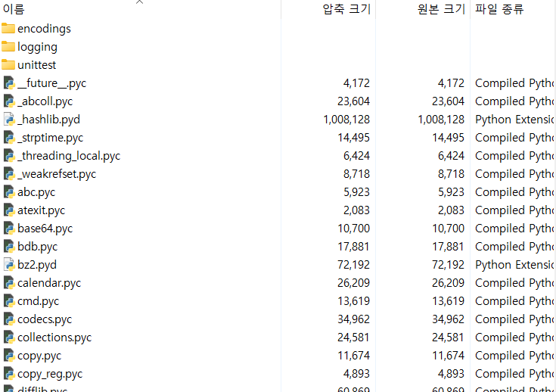Select the _strptime.pyc file name
The image size is (556, 392).
pos(51,138)
